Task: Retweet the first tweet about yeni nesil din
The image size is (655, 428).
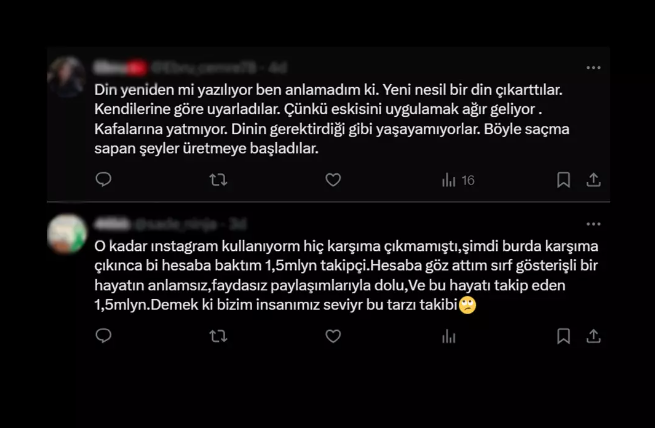Action: tap(218, 180)
